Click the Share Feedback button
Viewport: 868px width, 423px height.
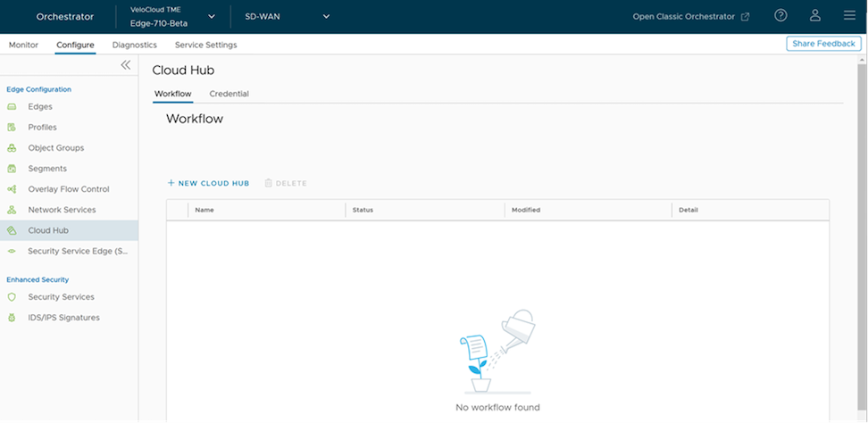[x=823, y=44]
